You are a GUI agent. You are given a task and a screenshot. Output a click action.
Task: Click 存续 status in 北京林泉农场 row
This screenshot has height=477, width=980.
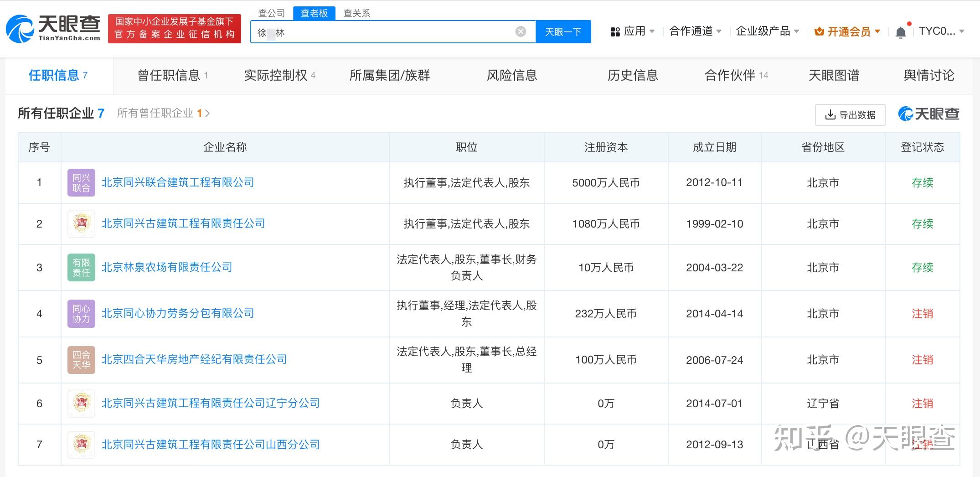pos(922,268)
